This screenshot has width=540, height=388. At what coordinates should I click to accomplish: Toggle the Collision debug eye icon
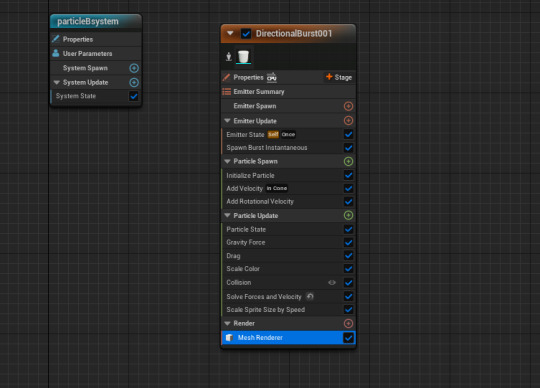click(332, 282)
